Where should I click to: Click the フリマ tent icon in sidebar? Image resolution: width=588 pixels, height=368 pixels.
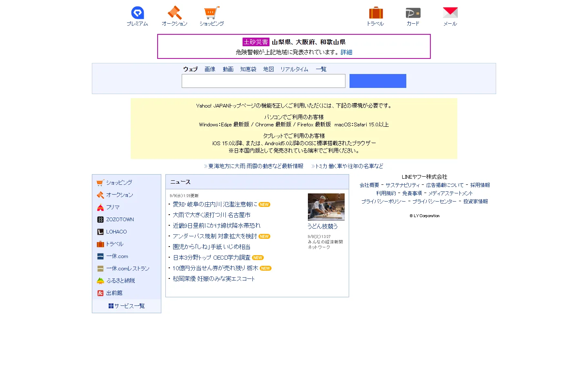100,207
